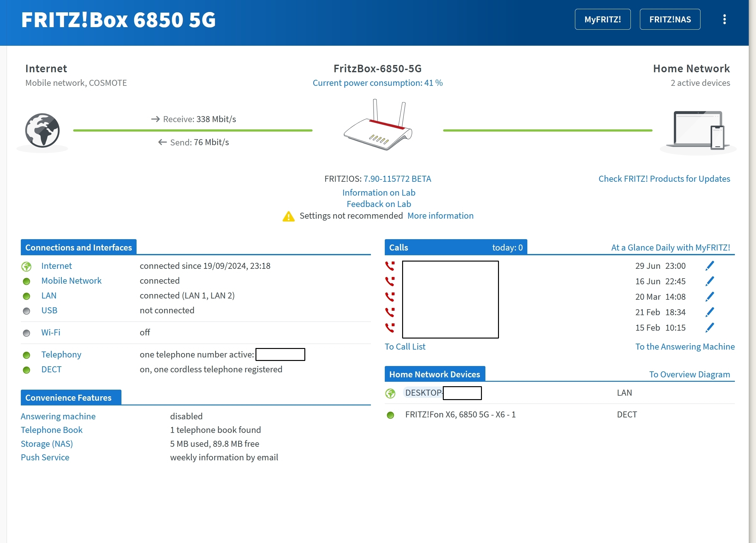This screenshot has width=756, height=543.
Task: Click the FRITZ!Box router image
Action: [x=378, y=125]
